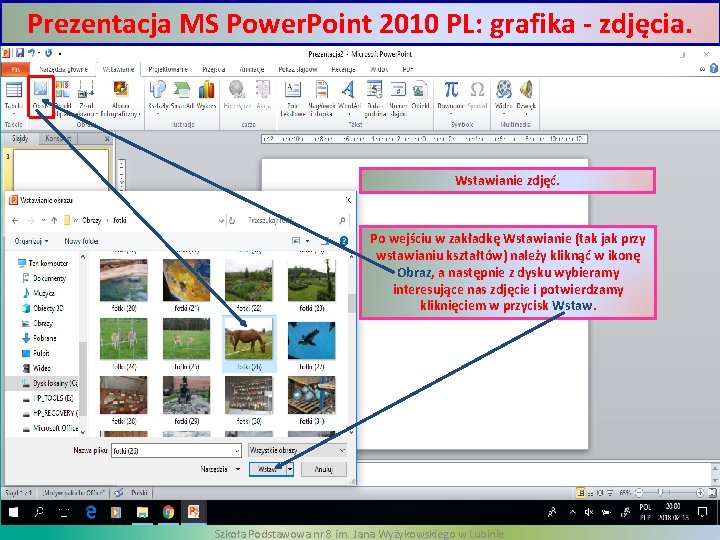
Task: Click the Dźwięk speaker icon
Action: [x=526, y=89]
